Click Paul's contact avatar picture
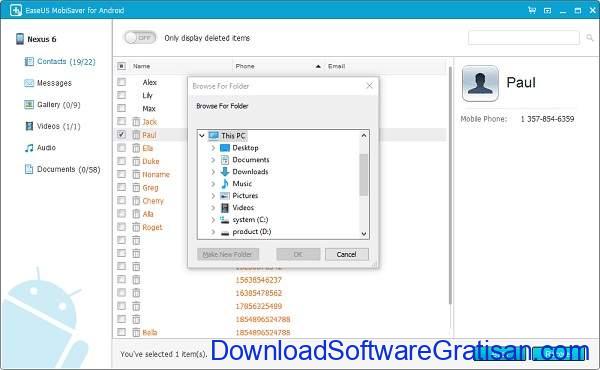 point(480,83)
